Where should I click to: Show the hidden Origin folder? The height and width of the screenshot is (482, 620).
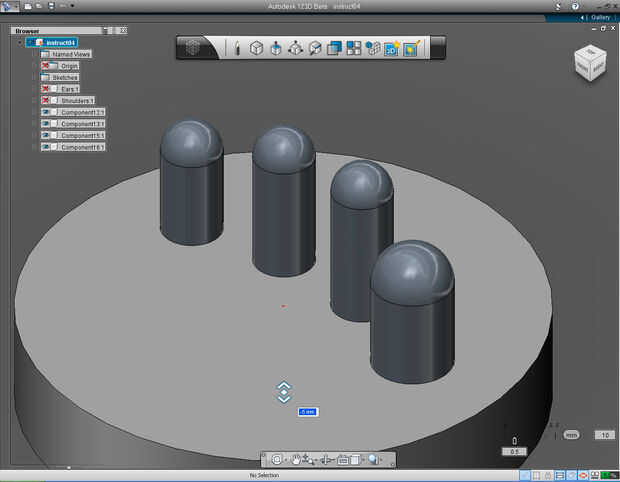pos(46,66)
